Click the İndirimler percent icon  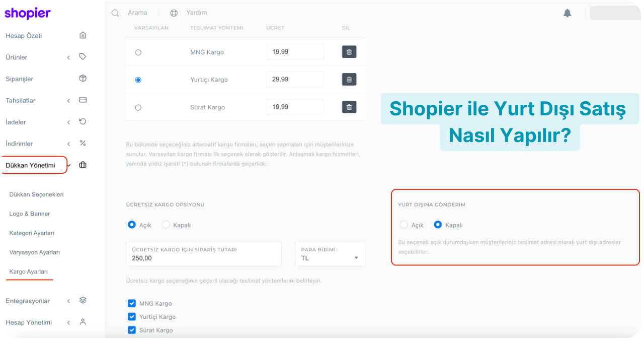[x=83, y=143]
